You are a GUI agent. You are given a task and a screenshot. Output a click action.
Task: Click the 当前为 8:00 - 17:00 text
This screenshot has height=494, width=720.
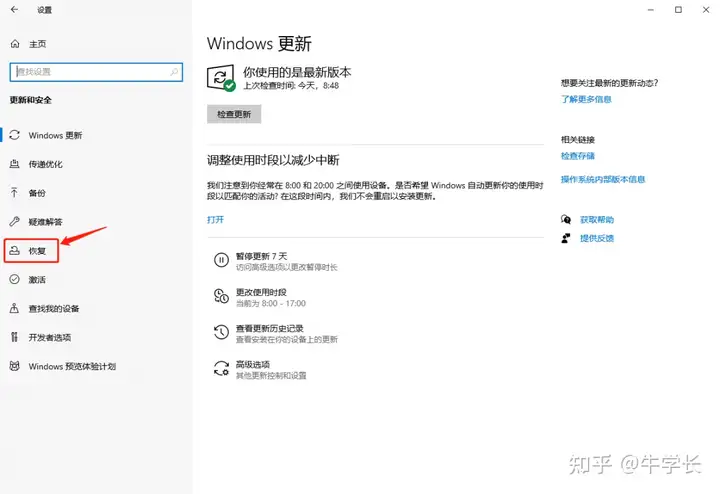[271, 303]
